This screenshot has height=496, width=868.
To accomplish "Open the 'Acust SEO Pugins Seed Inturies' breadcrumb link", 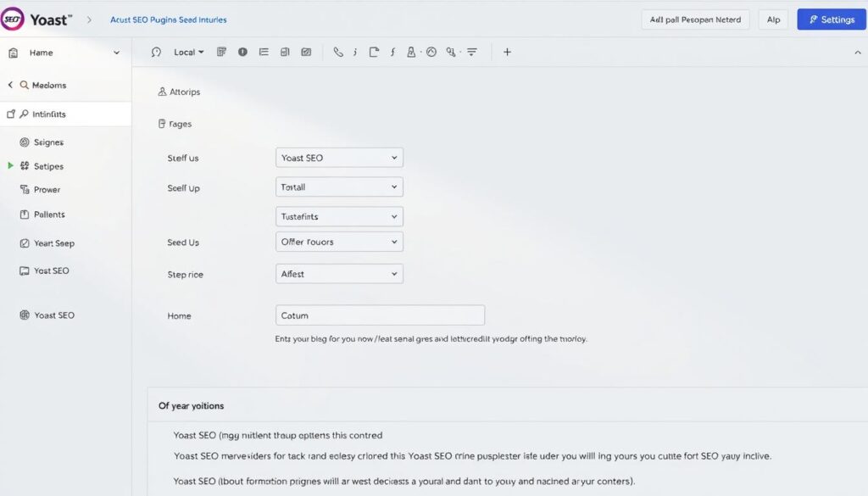I will pos(169,20).
